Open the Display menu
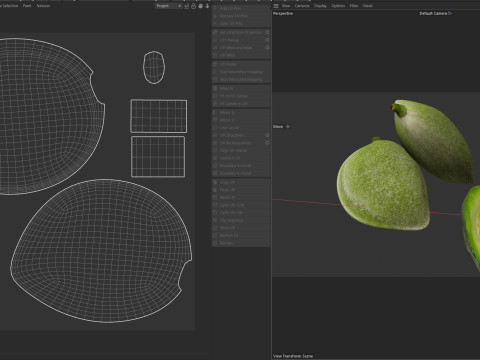The width and height of the screenshot is (480, 360). click(320, 6)
